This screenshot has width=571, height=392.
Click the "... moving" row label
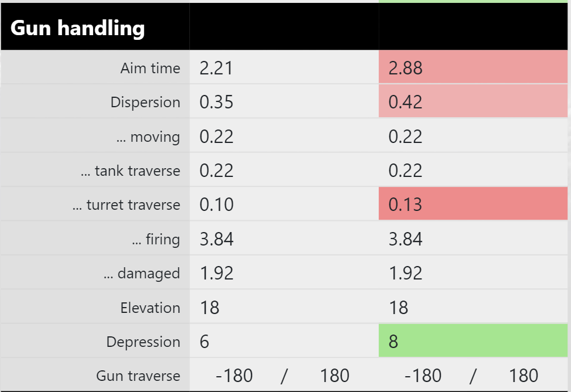[148, 137]
